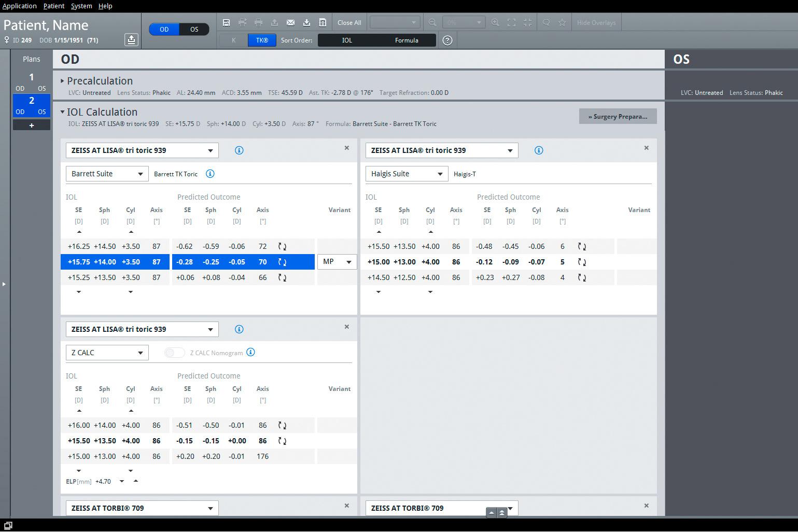Click axis rotate icon in +14.50 Haigis row
The image size is (798, 532).
[582, 277]
